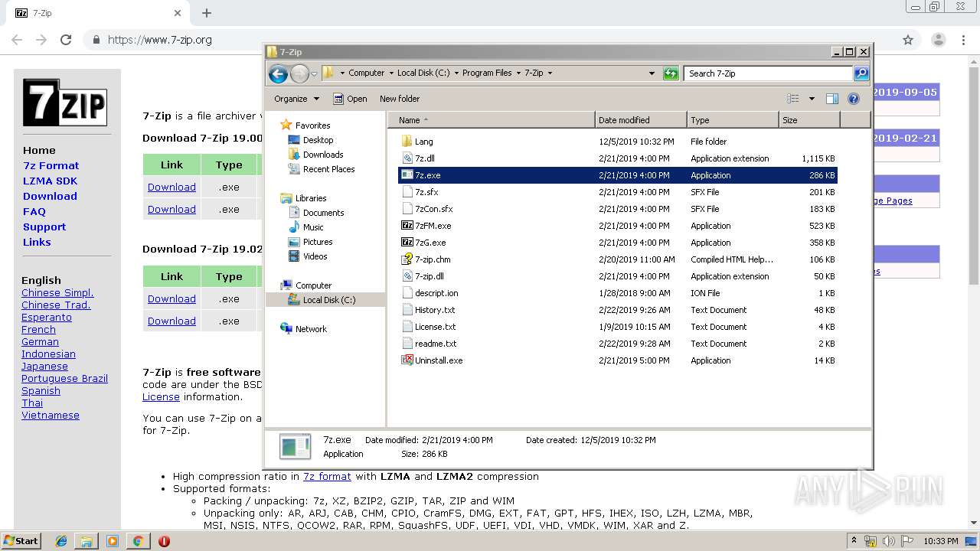Open dropdown arrow after Computer in path
The image size is (980, 551).
pyautogui.click(x=390, y=73)
